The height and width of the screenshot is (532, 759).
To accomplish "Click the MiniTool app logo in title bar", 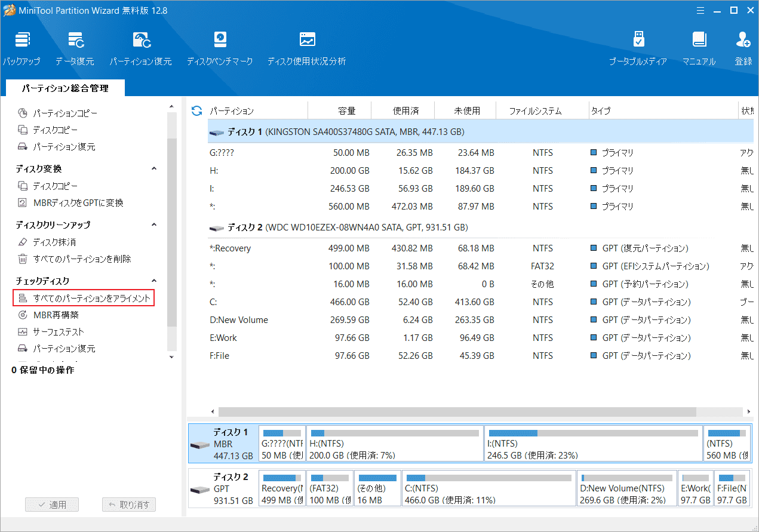I will [x=10, y=10].
